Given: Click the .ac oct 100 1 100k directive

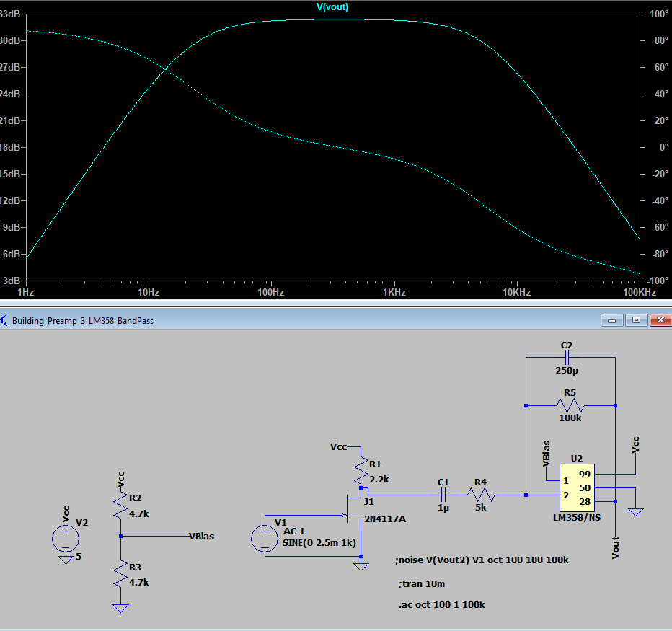Looking at the screenshot, I should pyautogui.click(x=441, y=604).
